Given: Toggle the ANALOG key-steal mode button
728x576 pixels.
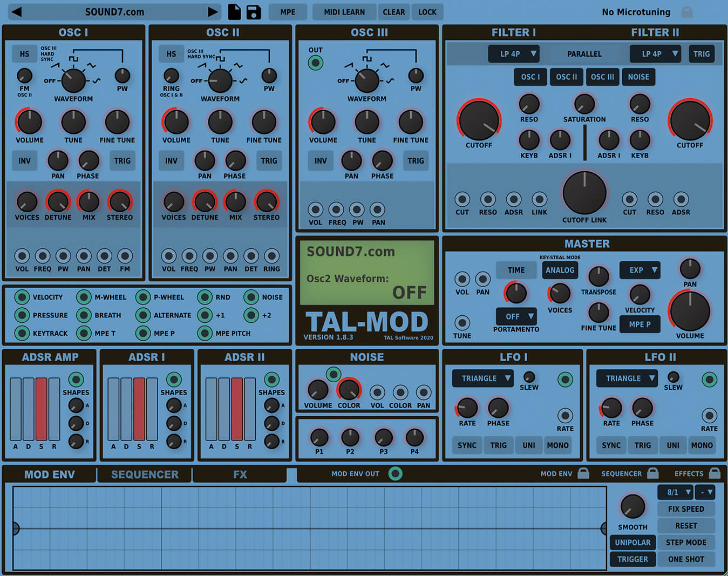Looking at the screenshot, I should click(x=560, y=270).
